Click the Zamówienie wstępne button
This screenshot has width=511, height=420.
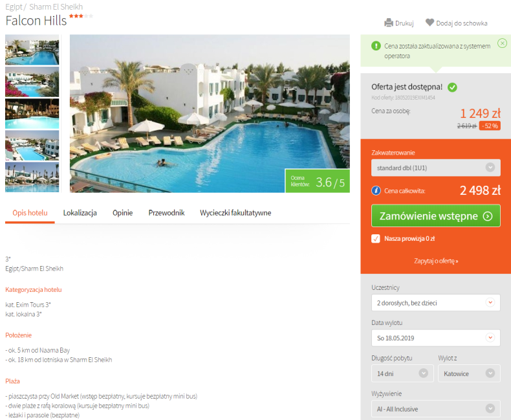click(436, 216)
